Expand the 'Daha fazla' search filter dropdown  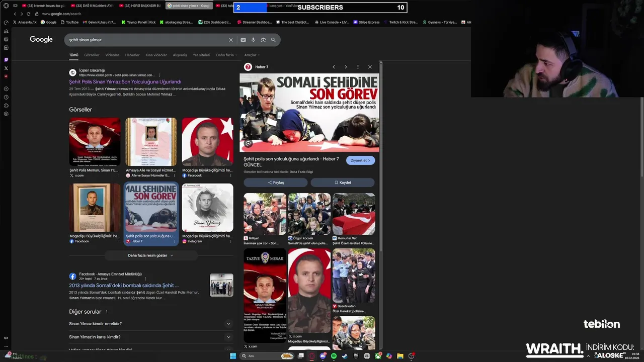pos(226,55)
